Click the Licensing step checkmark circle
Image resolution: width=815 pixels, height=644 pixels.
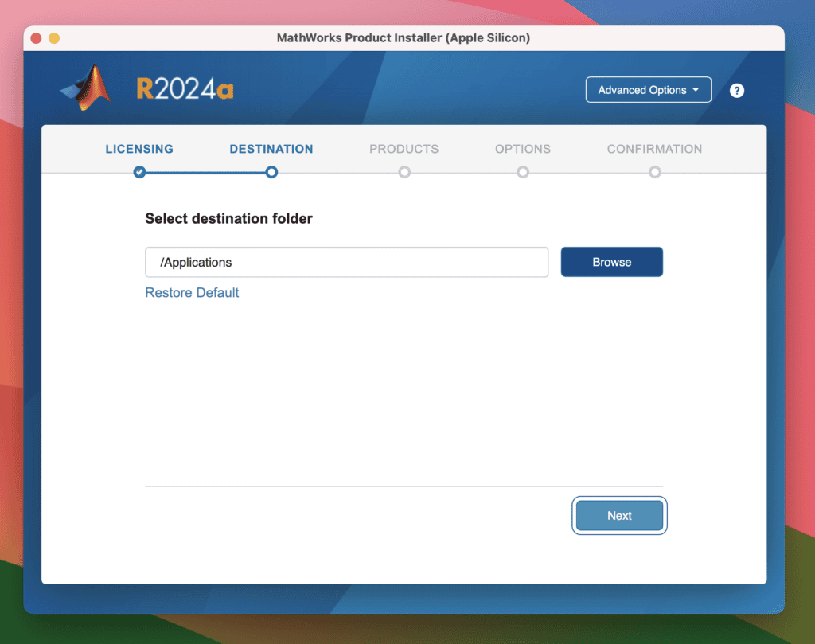[139, 172]
